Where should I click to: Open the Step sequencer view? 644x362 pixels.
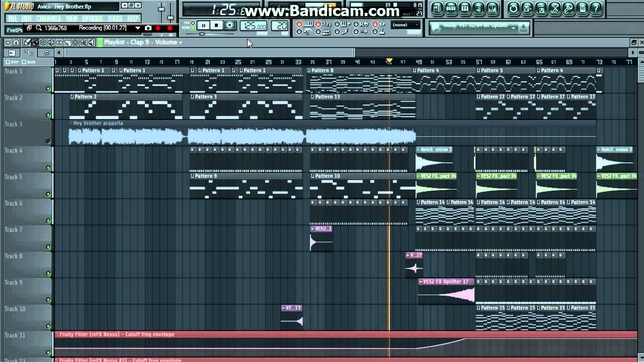(x=451, y=9)
